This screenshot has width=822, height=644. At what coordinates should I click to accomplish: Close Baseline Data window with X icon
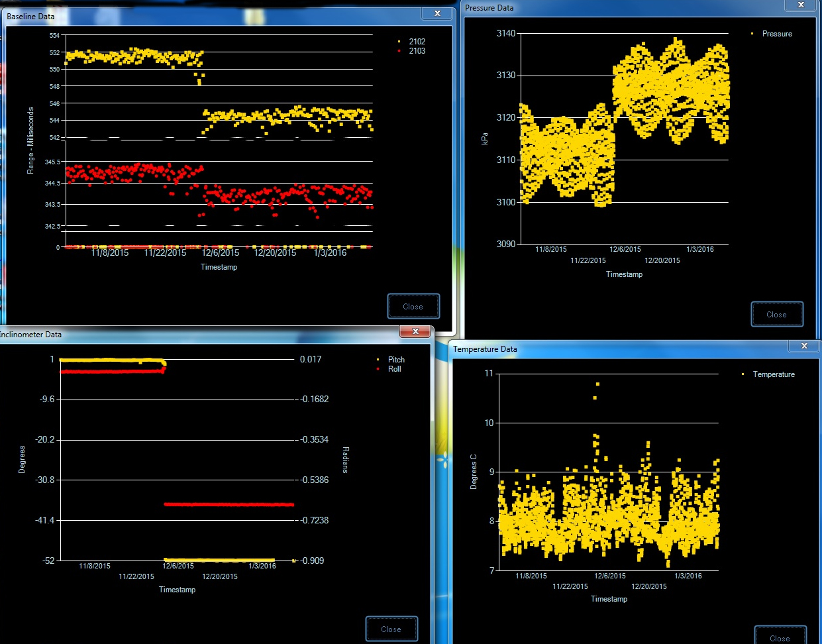[437, 13]
